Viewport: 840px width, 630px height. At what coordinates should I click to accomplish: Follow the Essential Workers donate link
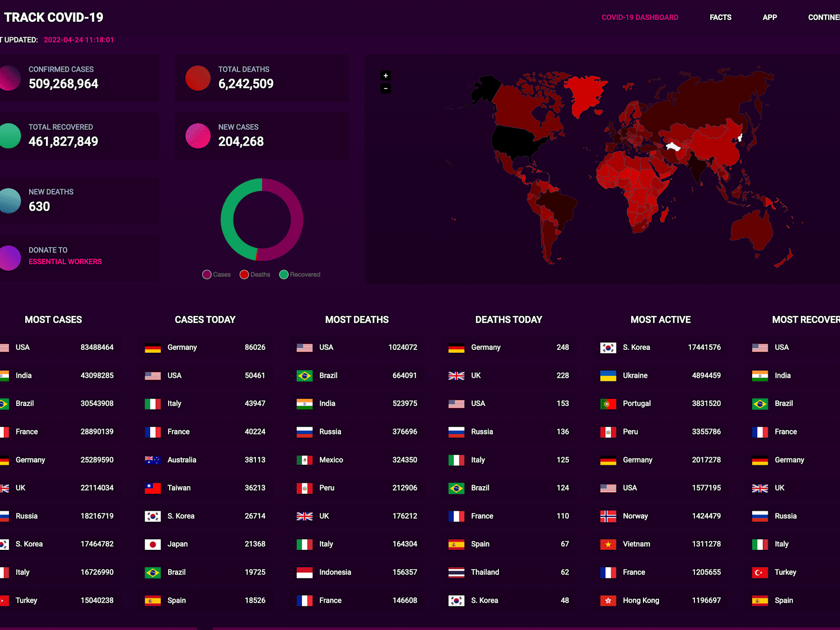coord(65,262)
